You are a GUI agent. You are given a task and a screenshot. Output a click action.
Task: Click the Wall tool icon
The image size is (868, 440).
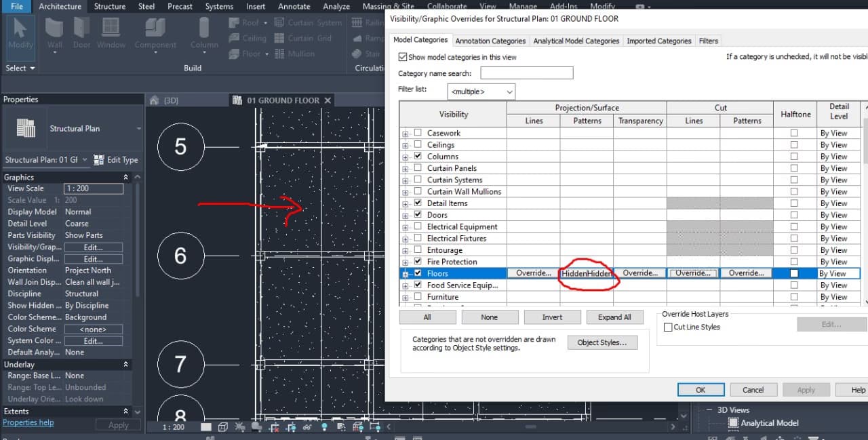tap(54, 34)
